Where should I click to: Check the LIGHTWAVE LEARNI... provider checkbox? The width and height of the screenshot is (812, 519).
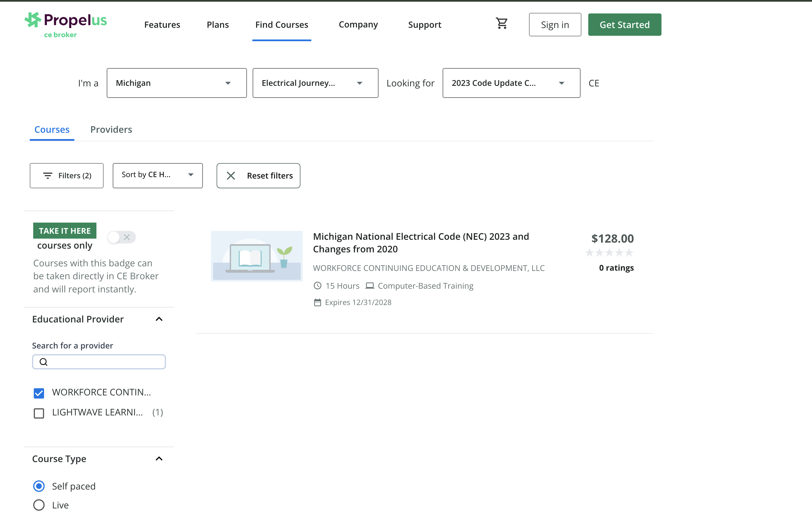click(39, 413)
